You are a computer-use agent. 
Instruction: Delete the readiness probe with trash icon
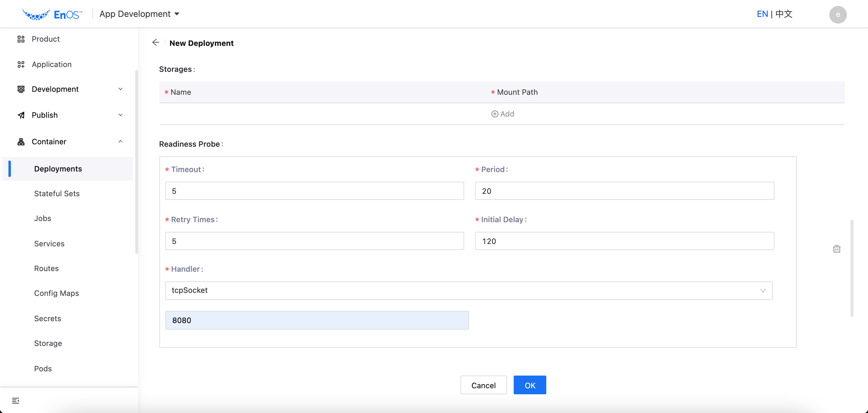(836, 249)
